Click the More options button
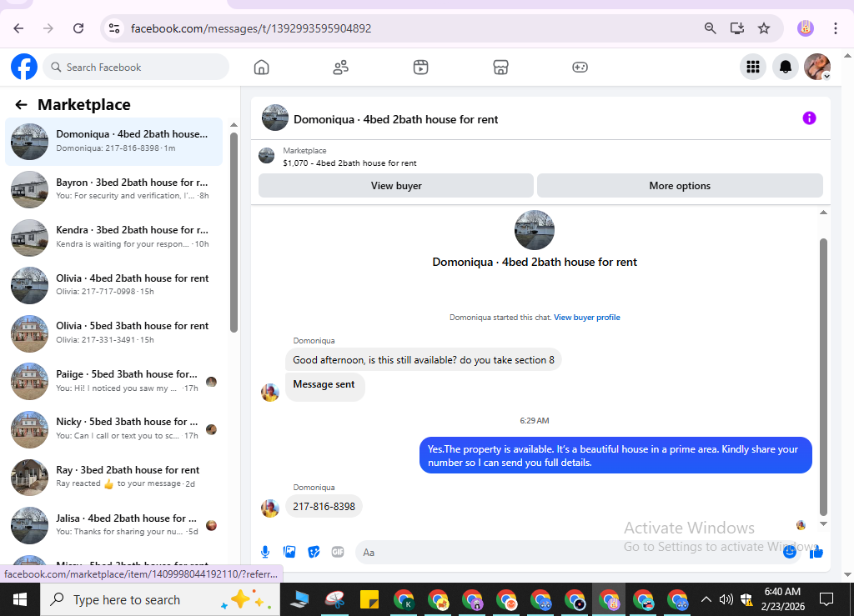Image resolution: width=854 pixels, height=616 pixels. (x=680, y=186)
